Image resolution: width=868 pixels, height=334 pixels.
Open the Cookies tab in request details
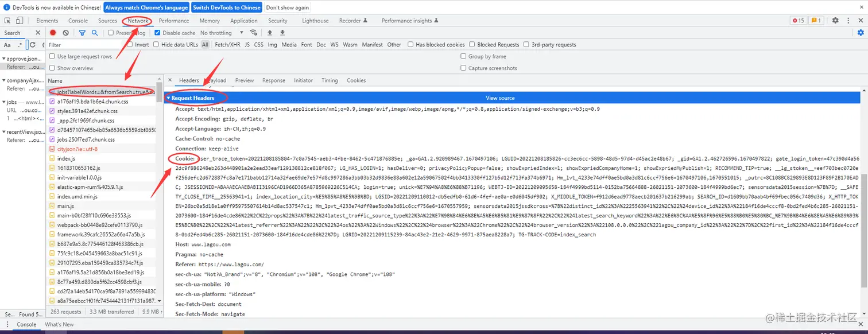click(x=356, y=80)
